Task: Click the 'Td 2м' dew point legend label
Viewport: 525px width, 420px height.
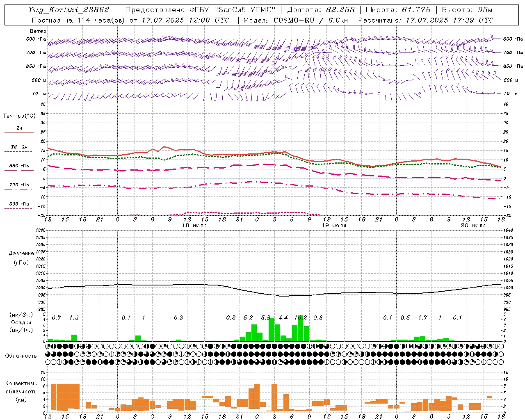Action: [19, 147]
